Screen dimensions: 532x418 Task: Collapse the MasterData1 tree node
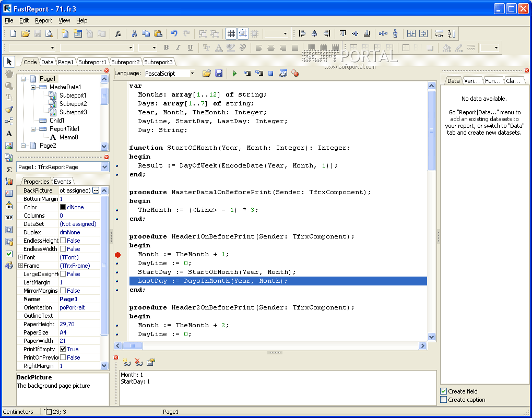coord(33,87)
